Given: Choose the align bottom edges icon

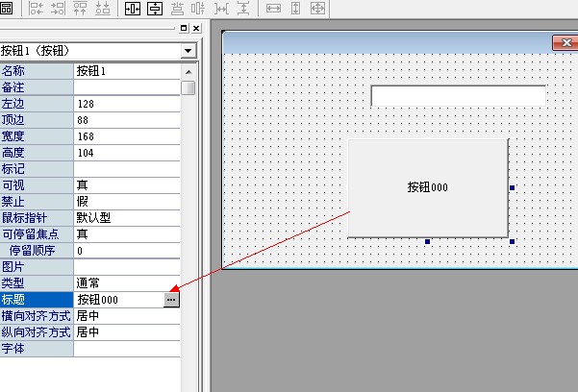Looking at the screenshot, I should (103, 8).
